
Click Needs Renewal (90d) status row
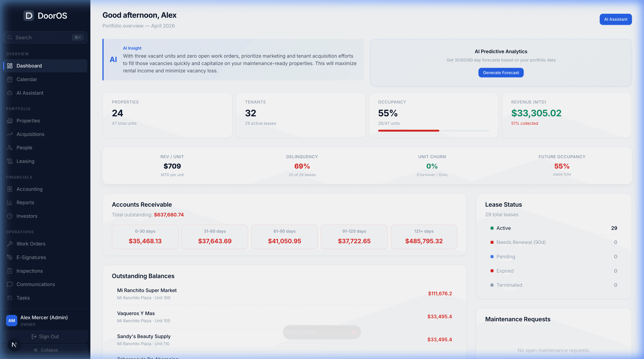point(553,242)
